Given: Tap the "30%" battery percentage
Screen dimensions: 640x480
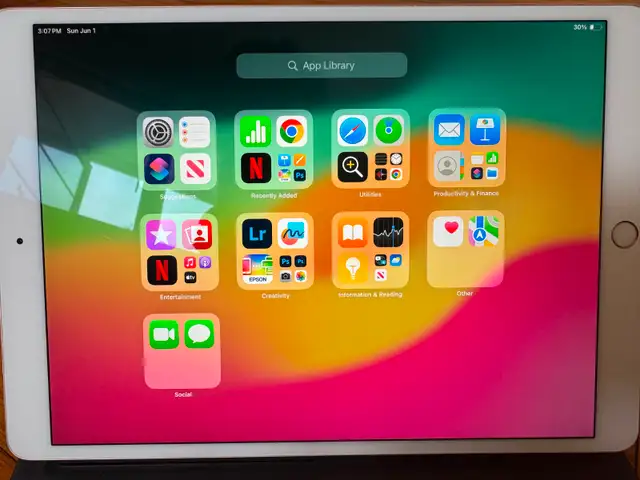Looking at the screenshot, I should (580, 27).
